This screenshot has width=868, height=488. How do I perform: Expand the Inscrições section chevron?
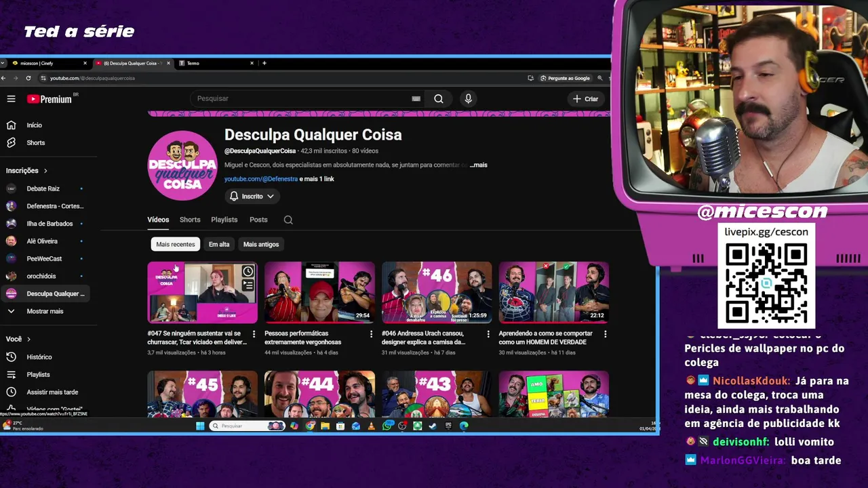45,171
